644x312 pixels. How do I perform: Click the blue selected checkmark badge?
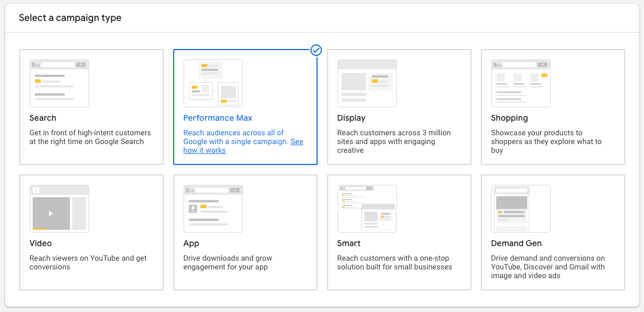point(316,50)
